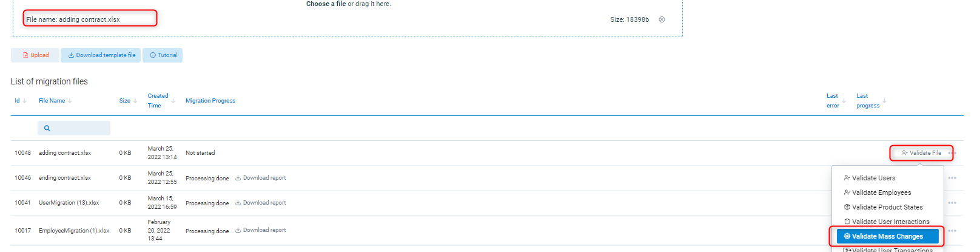The height and width of the screenshot is (252, 980).
Task: Choose Validate Product States option
Action: point(887,207)
